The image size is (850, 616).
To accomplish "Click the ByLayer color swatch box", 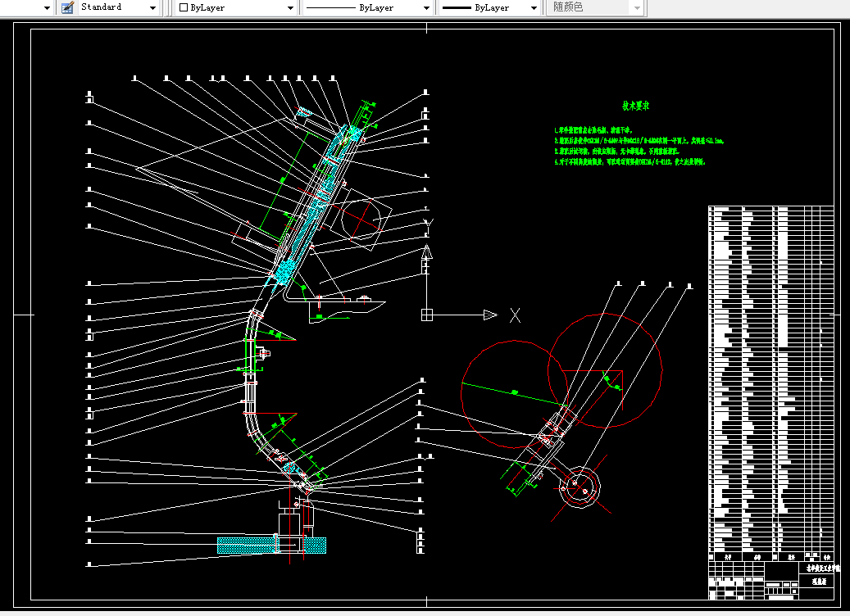I will [184, 7].
